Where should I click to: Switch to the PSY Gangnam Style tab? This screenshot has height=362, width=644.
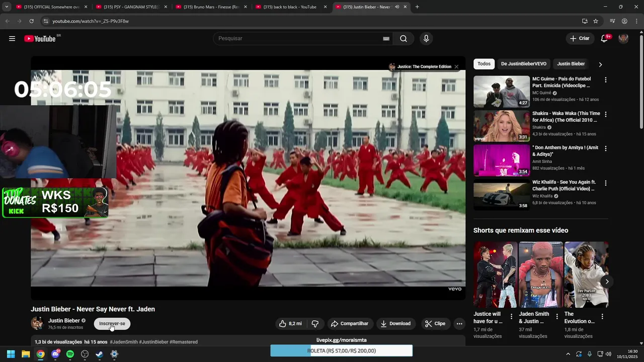pyautogui.click(x=131, y=7)
